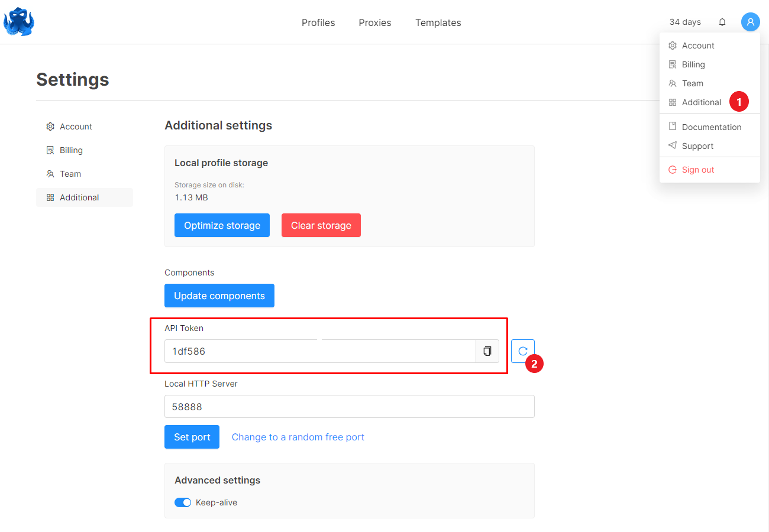Open the notifications bell
Viewport: 769px width, 532px height.
click(722, 21)
